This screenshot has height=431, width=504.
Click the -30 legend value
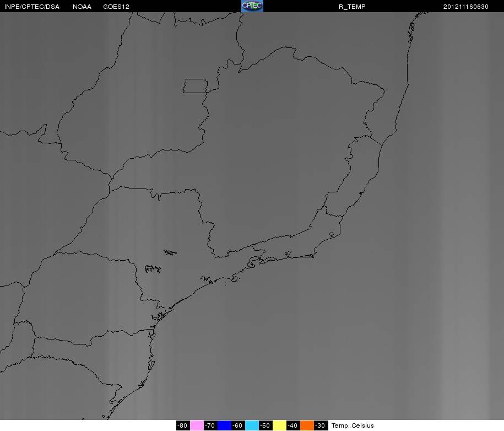coord(321,425)
